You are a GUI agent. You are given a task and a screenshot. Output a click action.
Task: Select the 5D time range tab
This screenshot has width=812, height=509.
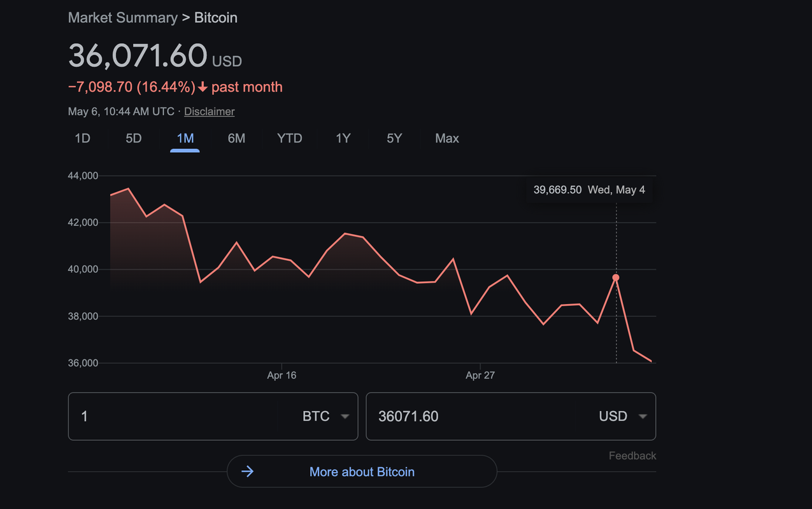tap(134, 138)
